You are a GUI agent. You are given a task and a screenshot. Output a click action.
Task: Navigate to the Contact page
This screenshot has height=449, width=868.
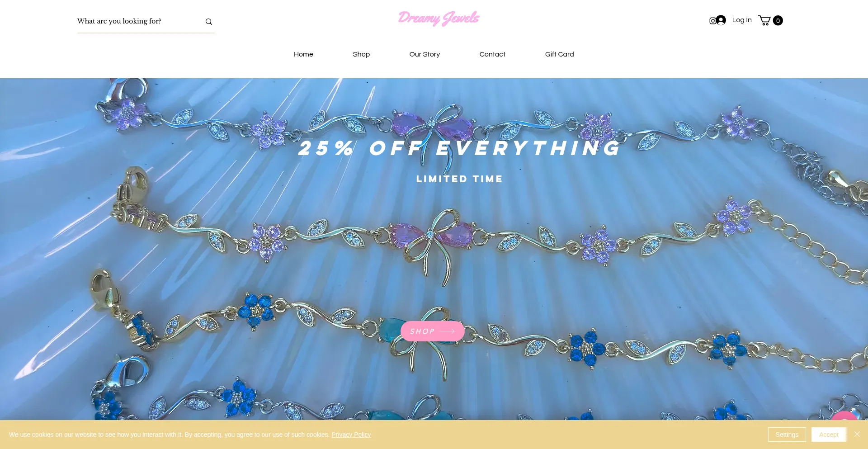[x=492, y=54]
